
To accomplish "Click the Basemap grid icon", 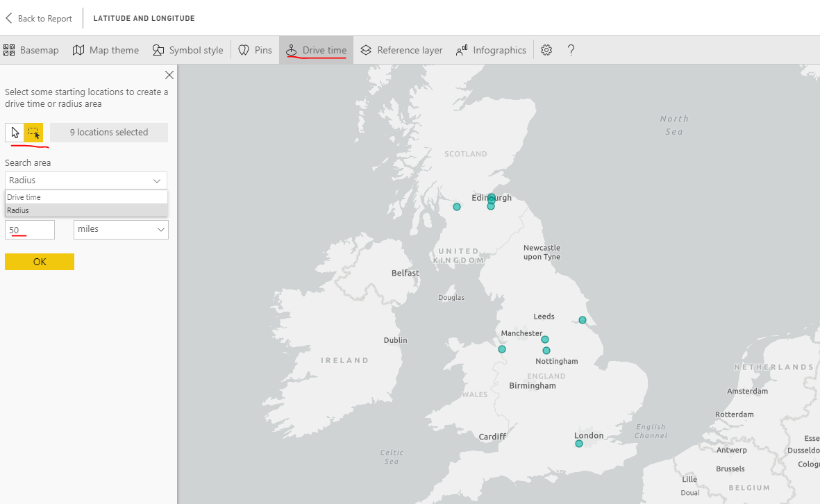I will click(x=9, y=50).
